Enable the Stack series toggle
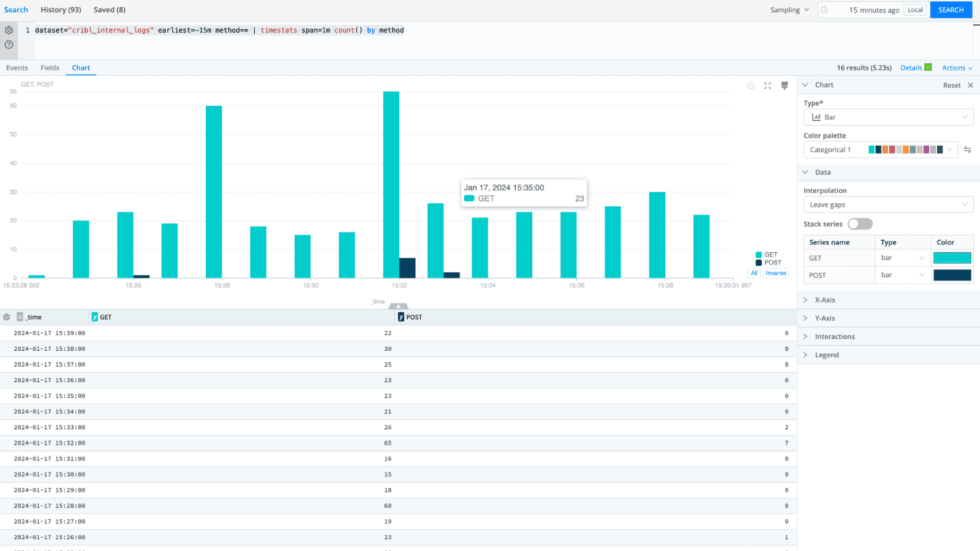The image size is (980, 551). (860, 224)
